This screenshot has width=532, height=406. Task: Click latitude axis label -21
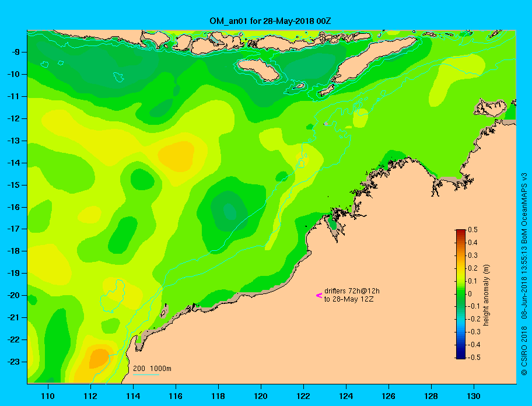(x=14, y=318)
